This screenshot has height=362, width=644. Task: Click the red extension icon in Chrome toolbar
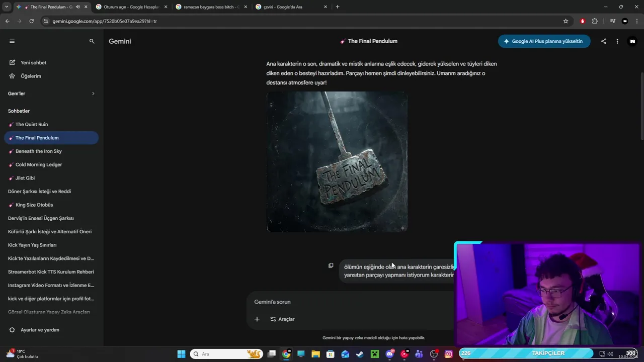coord(583,21)
